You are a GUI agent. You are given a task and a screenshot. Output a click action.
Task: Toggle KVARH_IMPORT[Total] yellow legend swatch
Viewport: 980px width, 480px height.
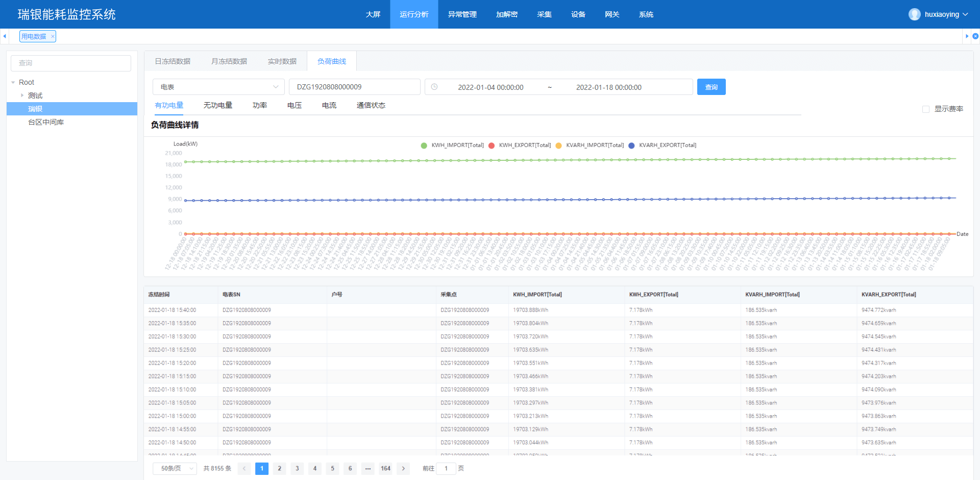click(x=558, y=146)
